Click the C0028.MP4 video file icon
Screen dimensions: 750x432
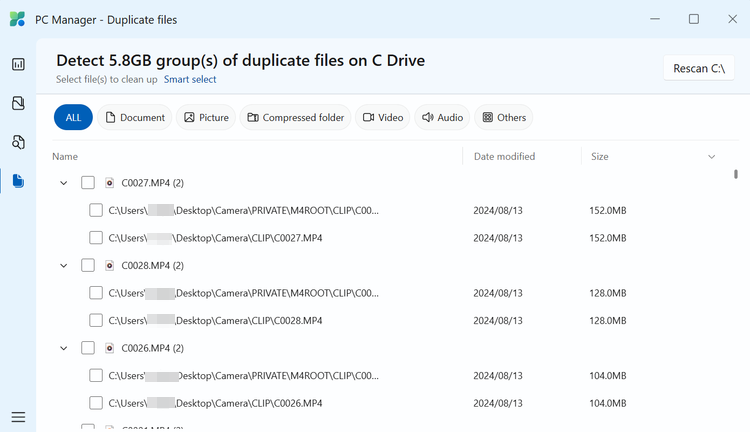110,266
